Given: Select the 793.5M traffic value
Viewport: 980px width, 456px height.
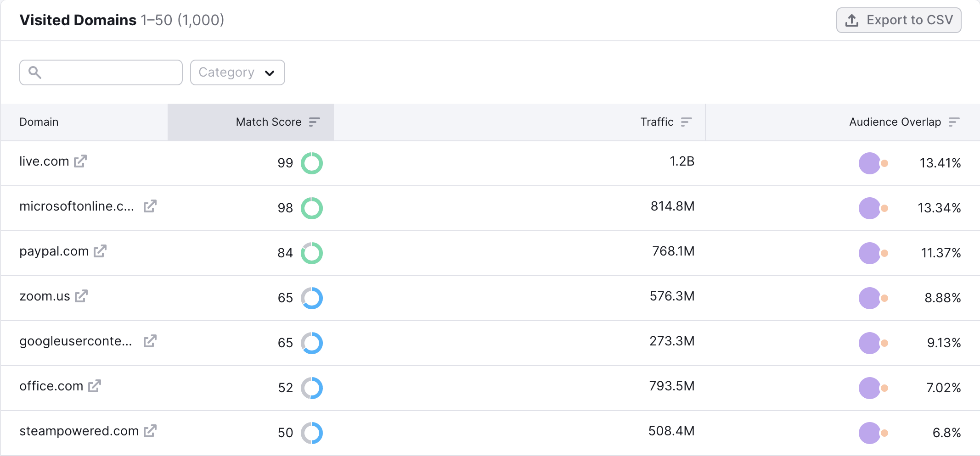Looking at the screenshot, I should pyautogui.click(x=672, y=386).
